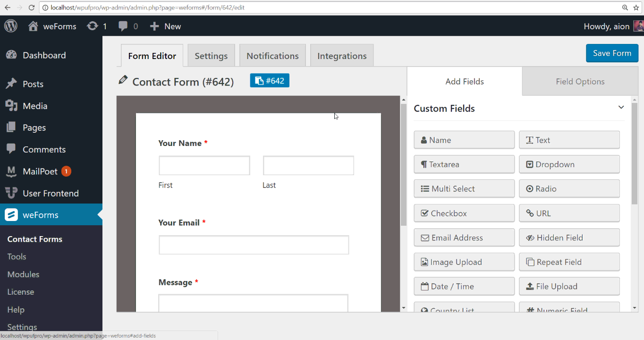Switch to the Integrations tab

(342, 56)
